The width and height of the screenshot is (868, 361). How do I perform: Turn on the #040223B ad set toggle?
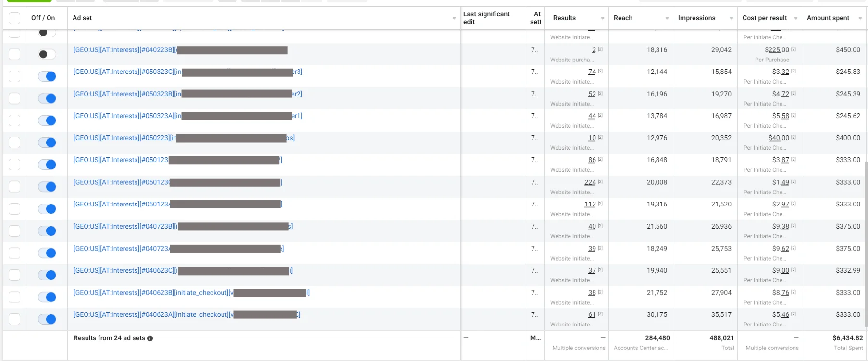click(x=47, y=54)
